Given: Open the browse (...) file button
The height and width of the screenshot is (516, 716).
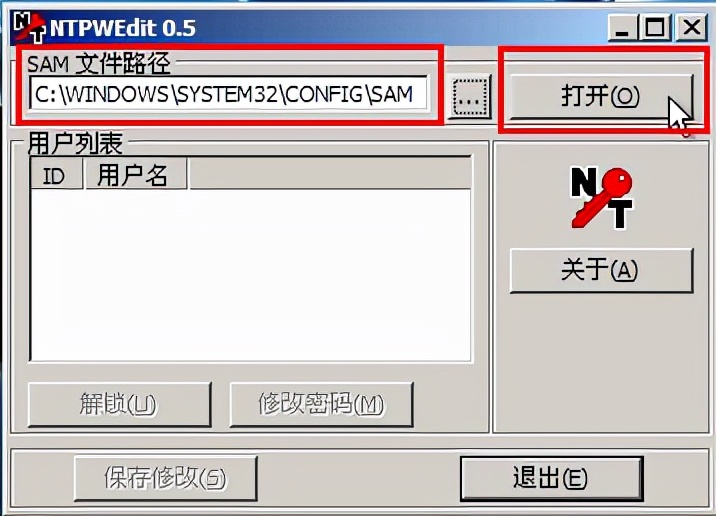Looking at the screenshot, I should click(470, 98).
